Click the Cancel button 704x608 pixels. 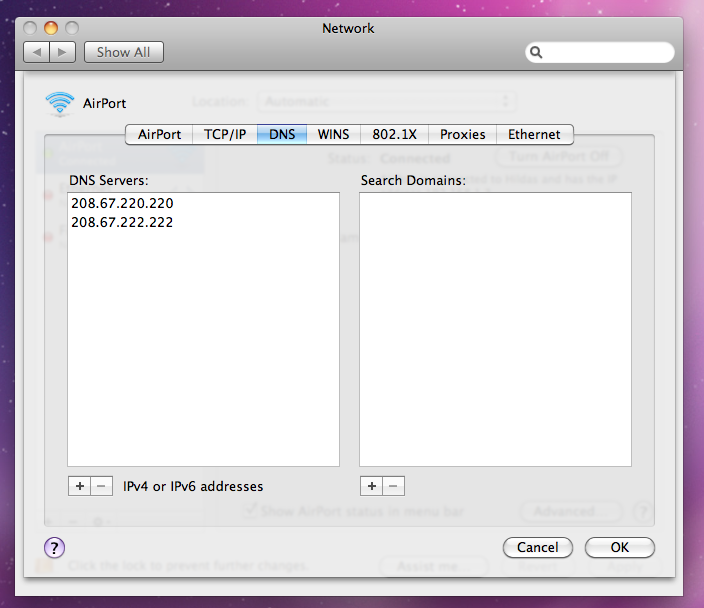(538, 548)
